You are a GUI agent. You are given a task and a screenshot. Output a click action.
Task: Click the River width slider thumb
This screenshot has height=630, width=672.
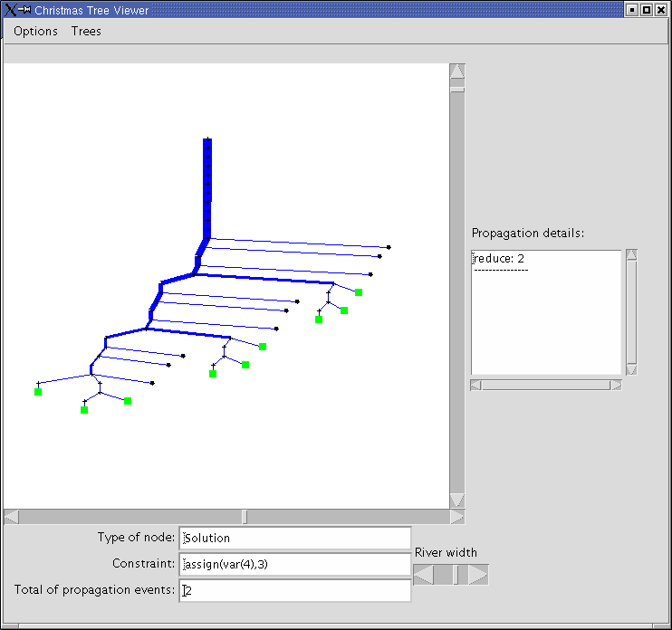456,575
